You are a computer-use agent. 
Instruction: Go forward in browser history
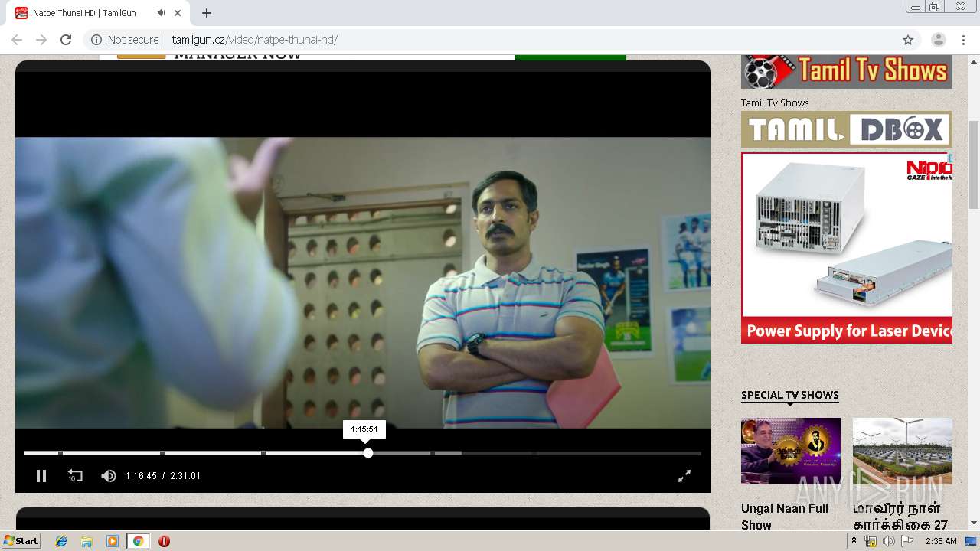[x=41, y=40]
